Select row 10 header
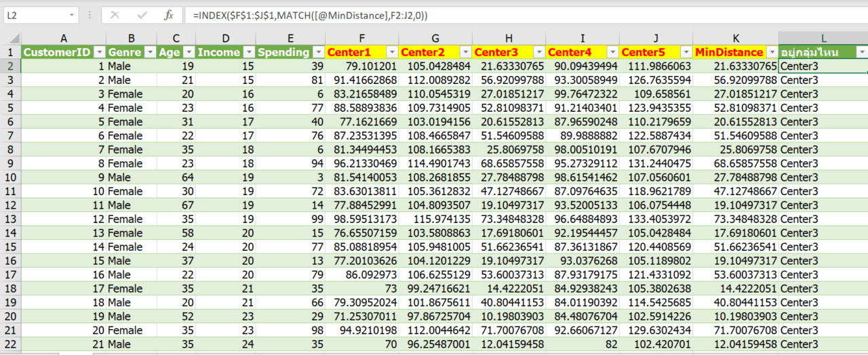 click(x=10, y=177)
